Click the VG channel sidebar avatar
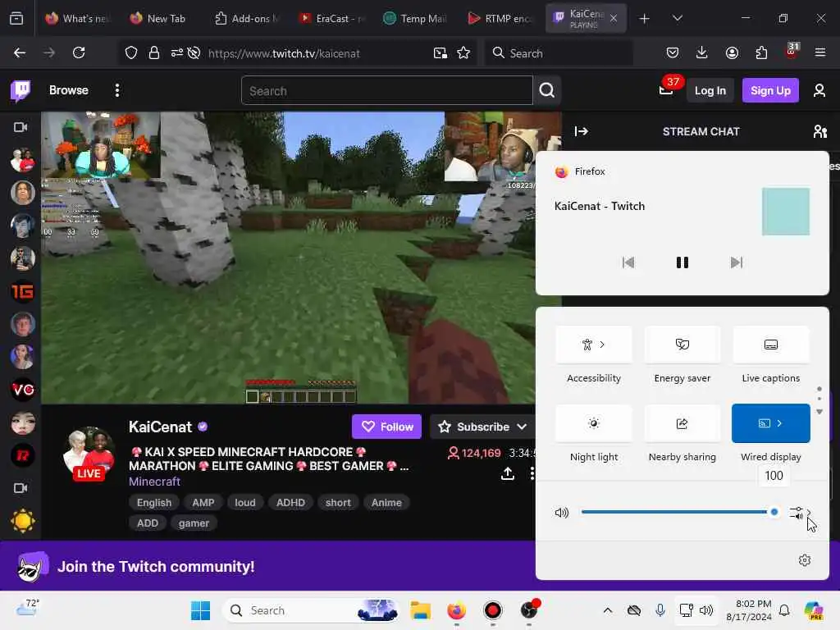The image size is (840, 630). pos(22,390)
